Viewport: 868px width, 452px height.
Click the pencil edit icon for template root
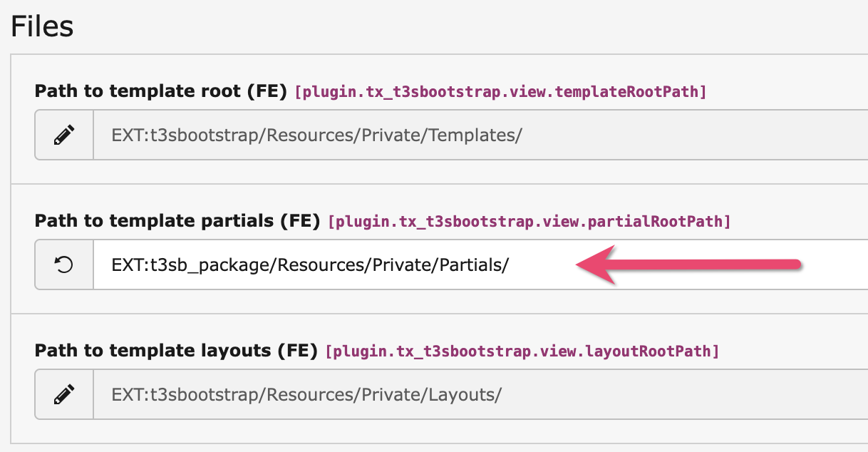[64, 135]
